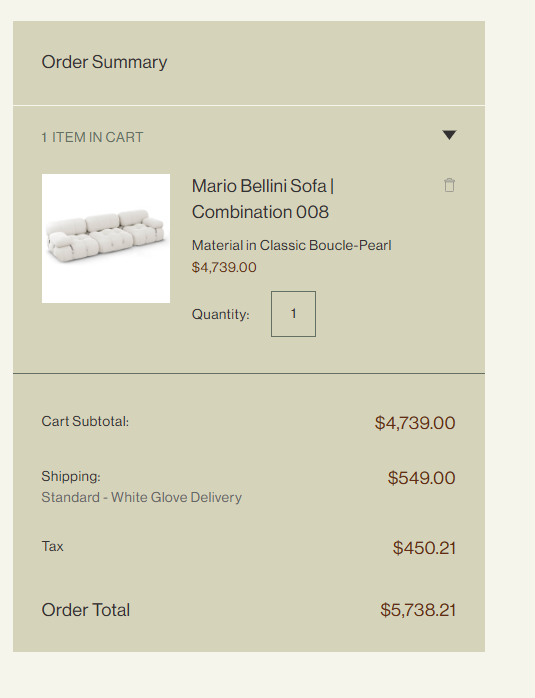This screenshot has height=698, width=535.
Task: Click Material in Classic Boucle-Pearl text
Action: pyautogui.click(x=292, y=245)
